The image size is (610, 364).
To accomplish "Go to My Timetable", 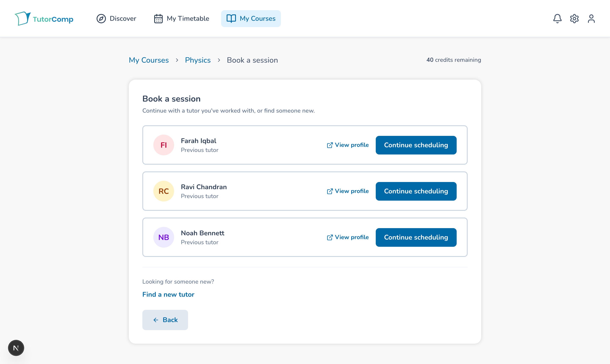I will pos(181,19).
